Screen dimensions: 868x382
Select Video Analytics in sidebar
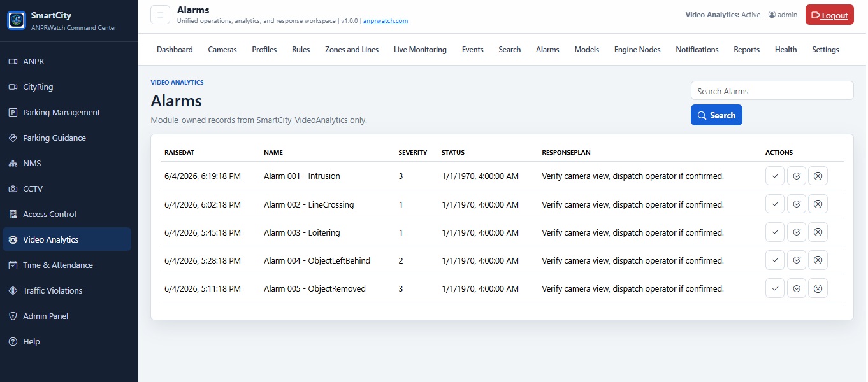66,240
